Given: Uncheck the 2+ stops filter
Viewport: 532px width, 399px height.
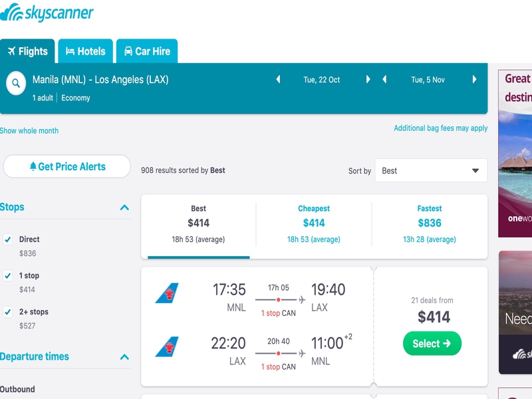Looking at the screenshot, I should pos(8,311).
